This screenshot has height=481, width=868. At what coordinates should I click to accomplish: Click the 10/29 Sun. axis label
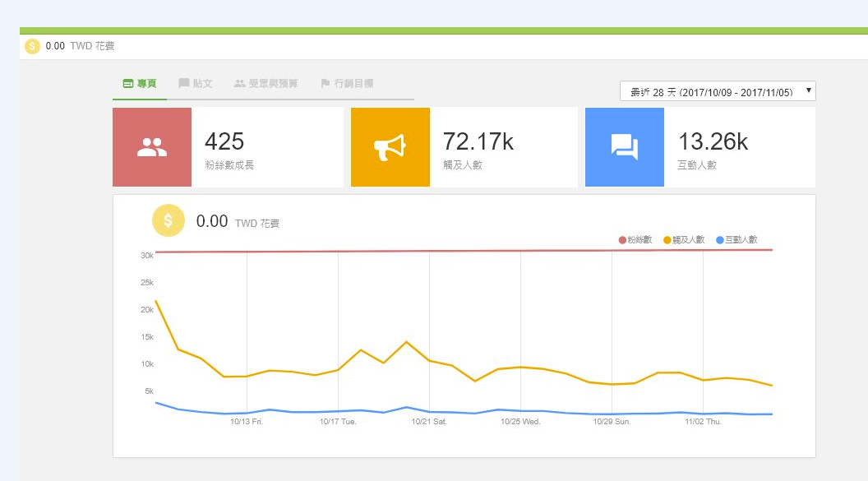612,422
